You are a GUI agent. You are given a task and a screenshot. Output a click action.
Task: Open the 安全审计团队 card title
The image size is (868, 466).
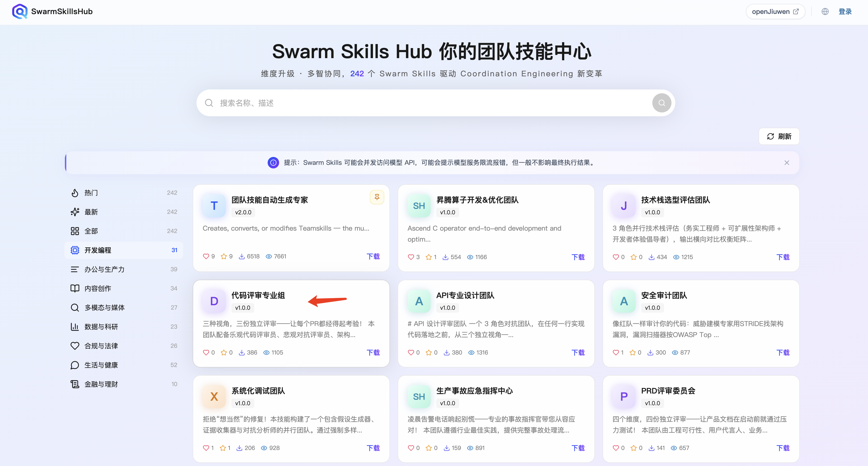click(x=664, y=295)
